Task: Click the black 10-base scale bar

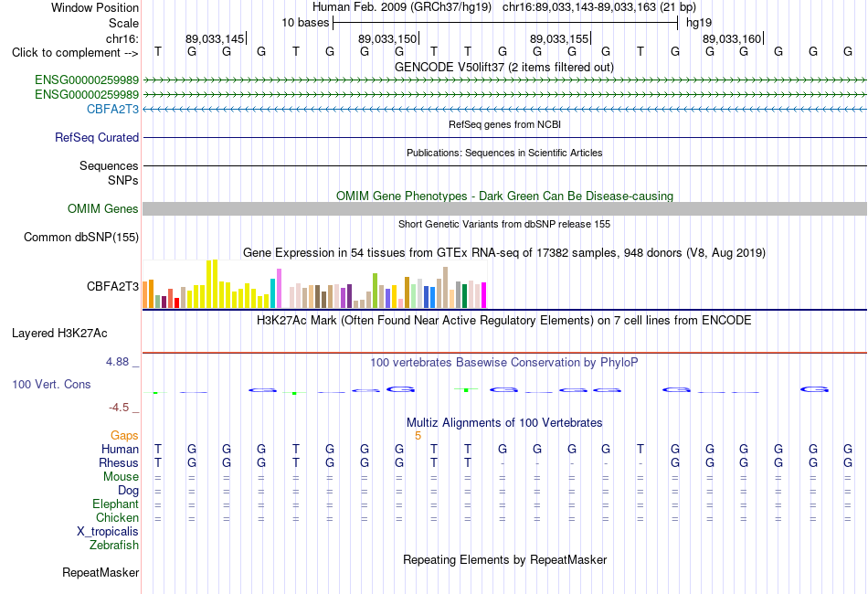Action: (x=505, y=23)
